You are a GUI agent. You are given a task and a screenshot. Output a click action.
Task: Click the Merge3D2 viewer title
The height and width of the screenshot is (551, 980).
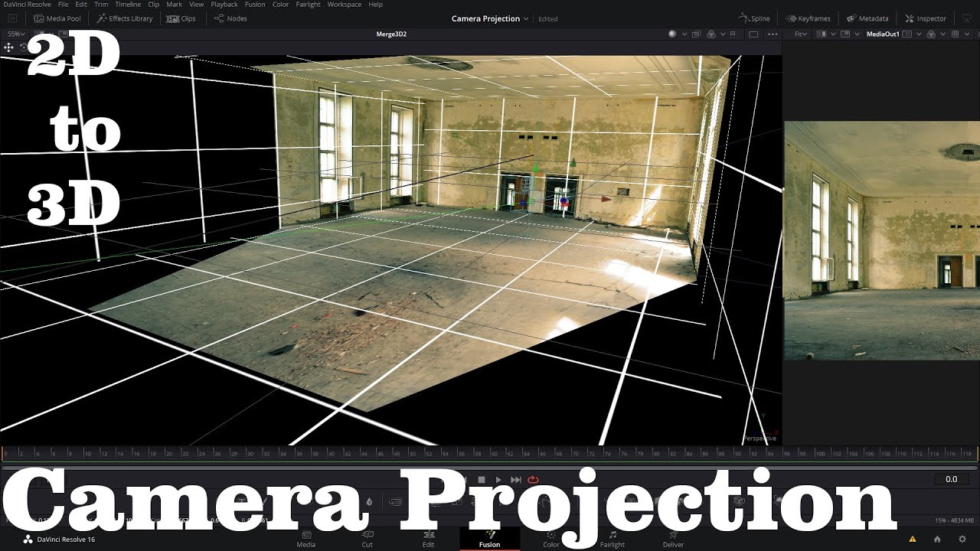(391, 34)
